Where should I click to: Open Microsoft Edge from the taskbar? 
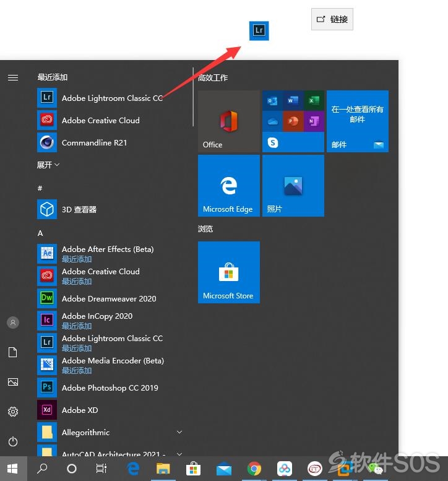[x=133, y=469]
